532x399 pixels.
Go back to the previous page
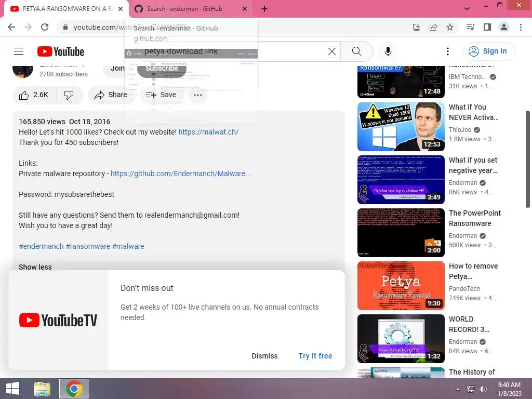11,27
